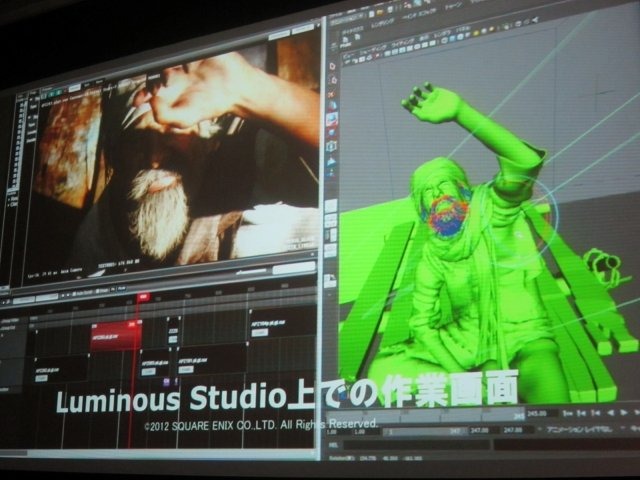The width and height of the screenshot is (640, 480).
Task: Open the viewport ライティング panel menu
Action: coord(403,42)
